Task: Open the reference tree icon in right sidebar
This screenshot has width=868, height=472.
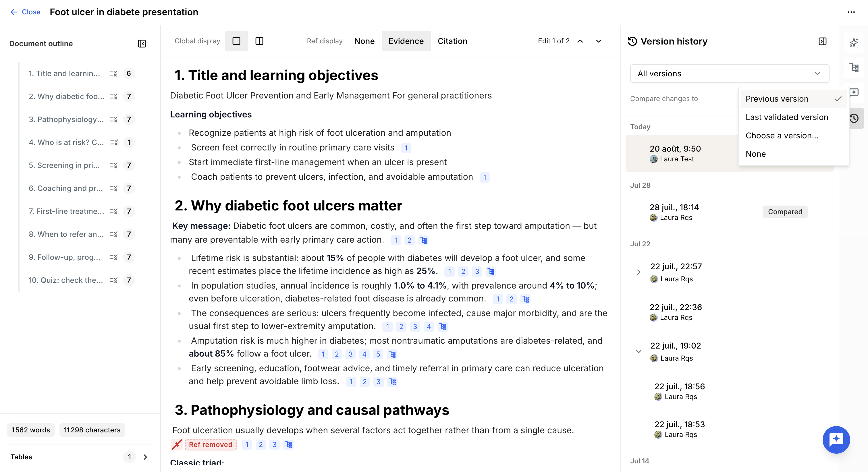Action: pos(854,67)
